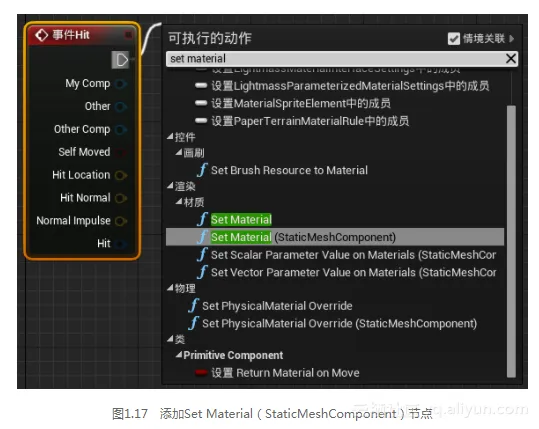Click the Hit Location yellow pin
The image size is (539, 429).
(121, 175)
